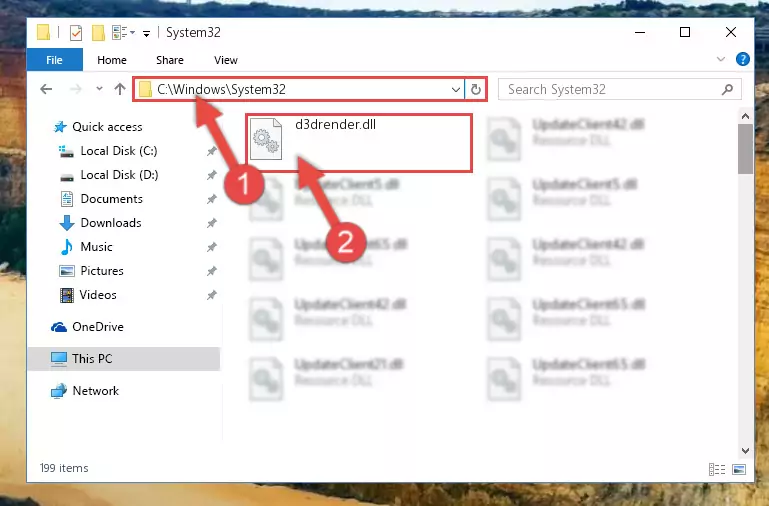This screenshot has height=506, width=769.
Task: Switch to Large icons view layout
Action: [739, 470]
